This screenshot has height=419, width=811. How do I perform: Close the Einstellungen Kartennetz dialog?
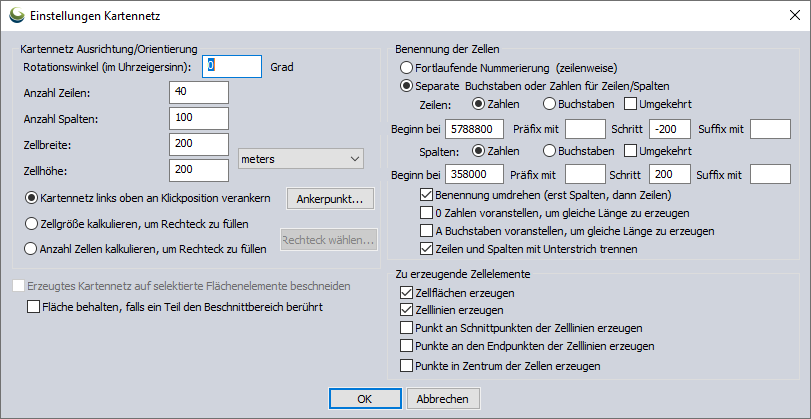coord(795,15)
